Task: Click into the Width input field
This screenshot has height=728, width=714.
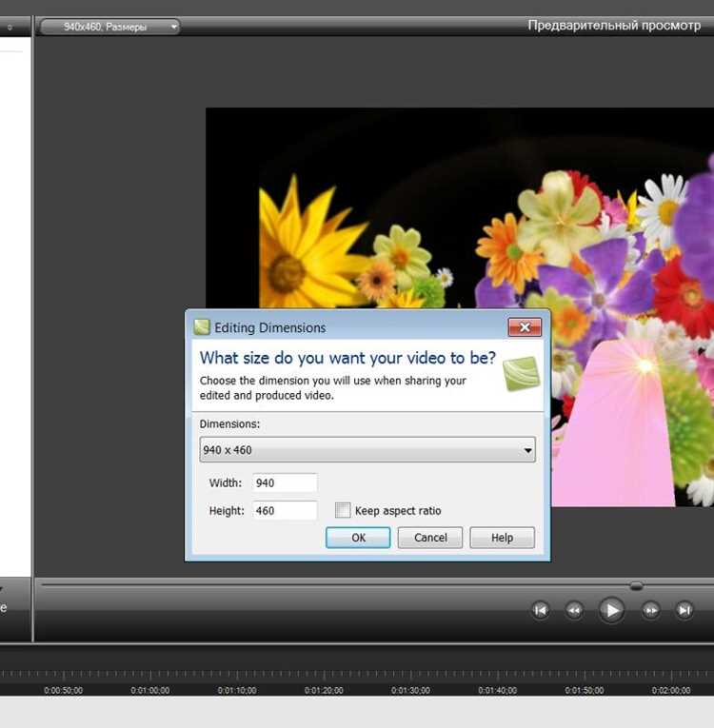Action: pos(285,482)
